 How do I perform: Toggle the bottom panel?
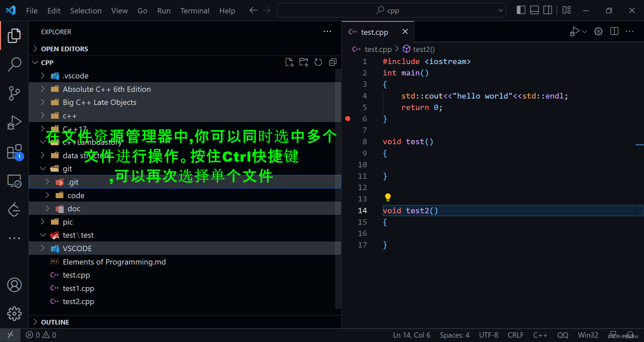[534, 10]
